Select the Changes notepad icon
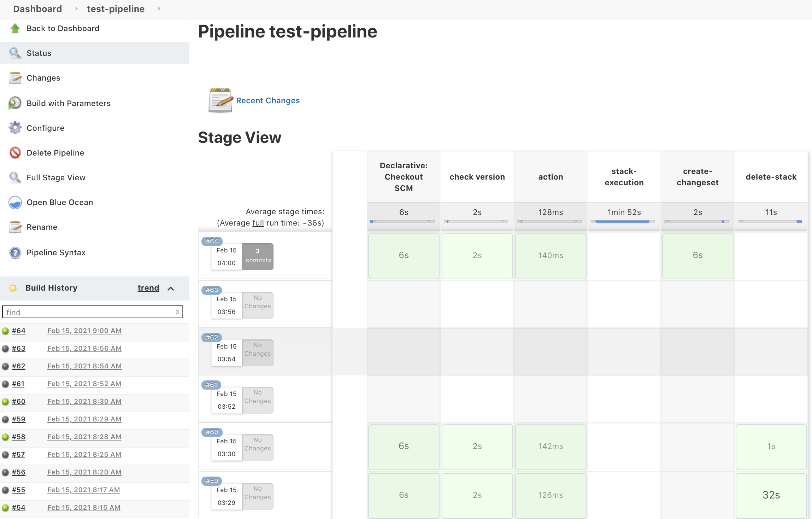This screenshot has height=519, width=812. 15,78
